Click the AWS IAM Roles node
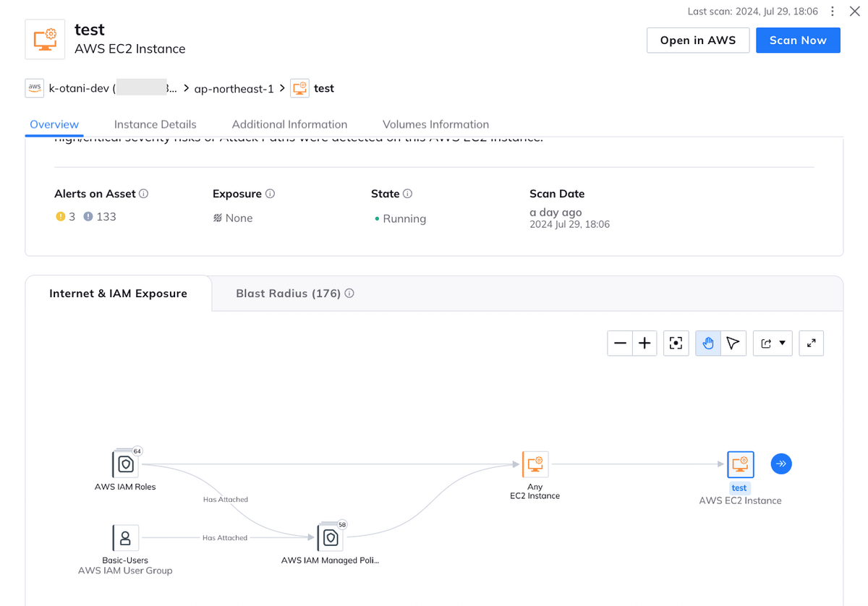 click(125, 464)
